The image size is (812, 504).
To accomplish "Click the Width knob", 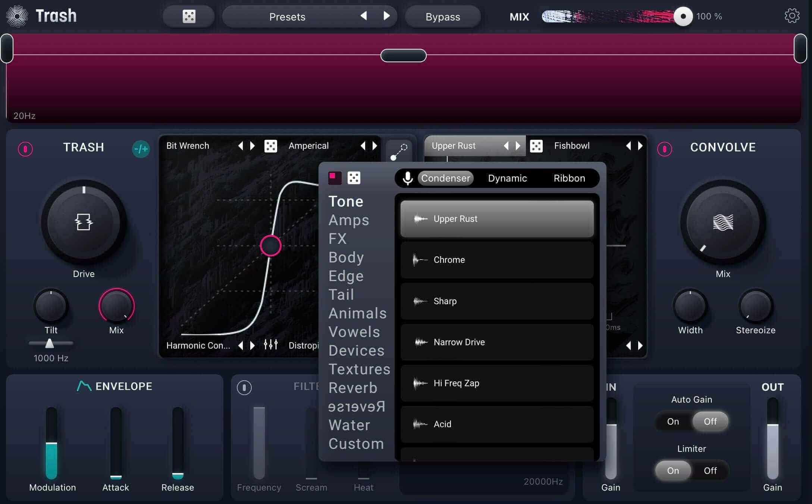I will 690,306.
